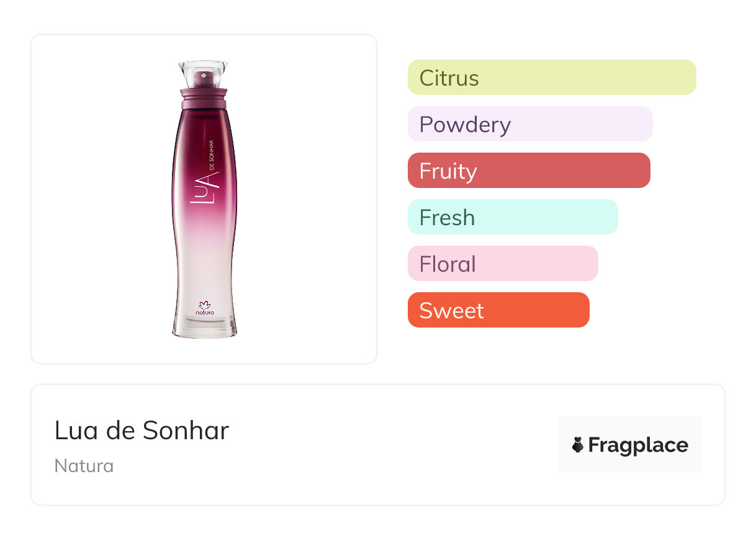This screenshot has width=756, height=536.
Task: Click the Natura brand name below title
Action: [x=84, y=466]
